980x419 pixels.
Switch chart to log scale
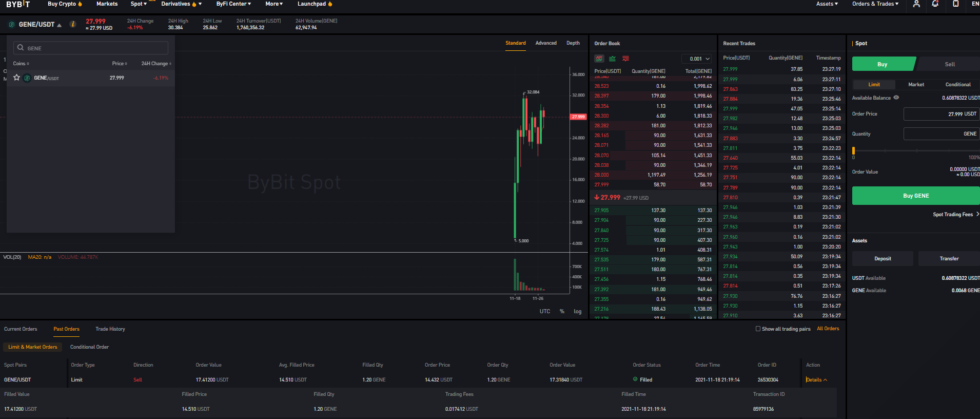[578, 311]
